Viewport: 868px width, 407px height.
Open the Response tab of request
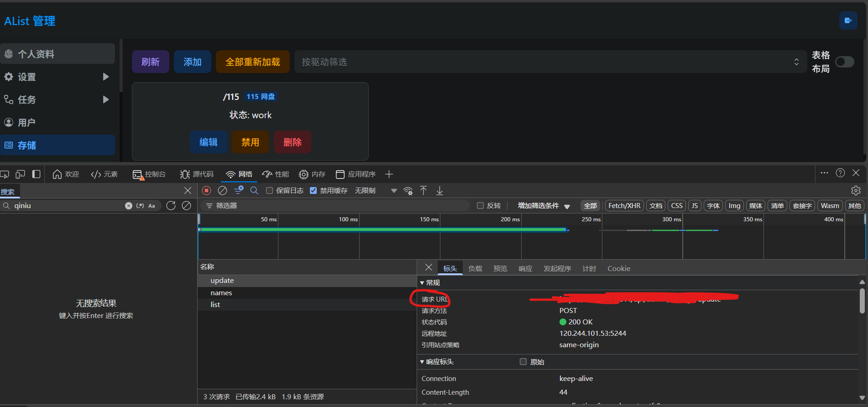[x=525, y=269]
